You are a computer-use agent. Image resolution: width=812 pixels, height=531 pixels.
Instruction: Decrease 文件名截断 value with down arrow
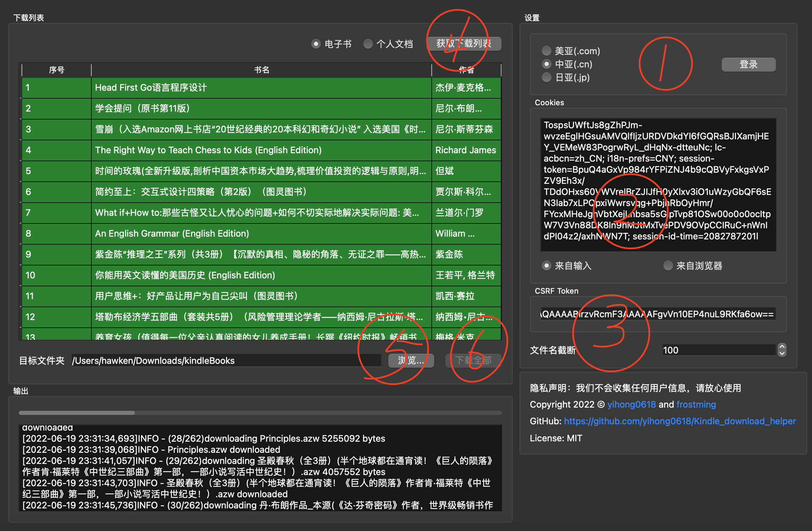pyautogui.click(x=782, y=353)
